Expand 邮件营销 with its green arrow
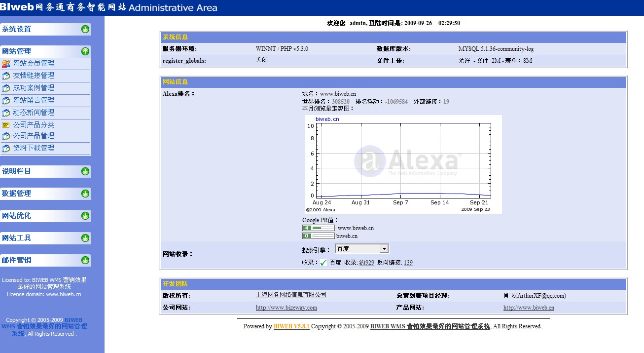Viewport: 644px width, 353px height. pyautogui.click(x=85, y=260)
